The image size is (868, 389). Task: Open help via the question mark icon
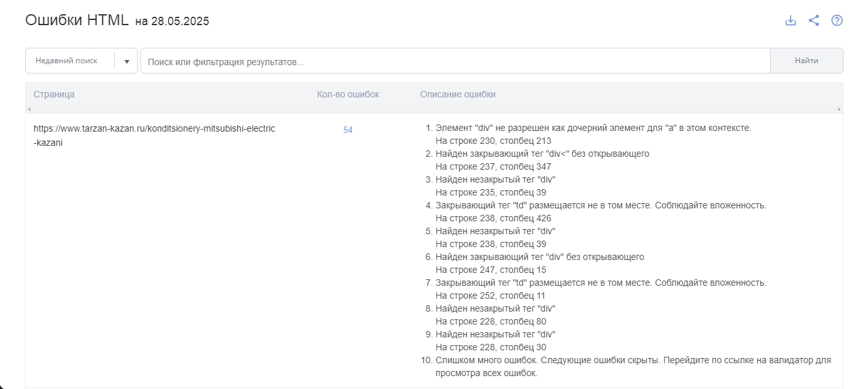(x=837, y=21)
